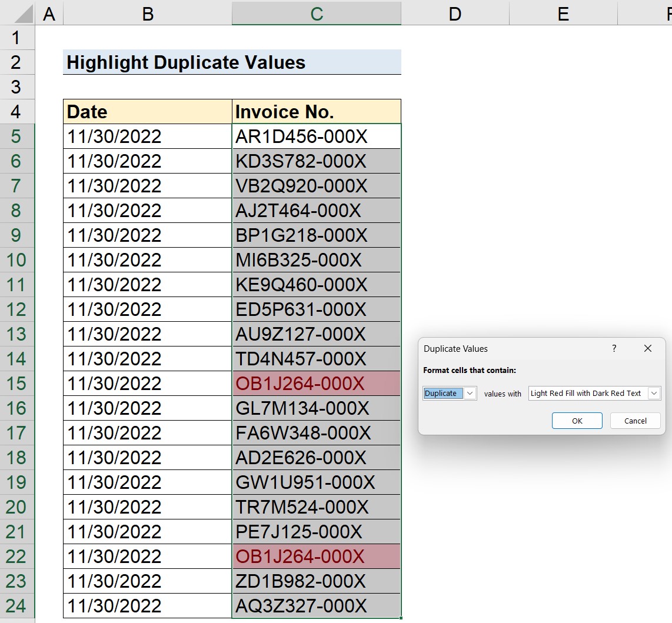Click OK in the Duplicate Values dialog
Screen dimensions: 672x623
(x=577, y=420)
